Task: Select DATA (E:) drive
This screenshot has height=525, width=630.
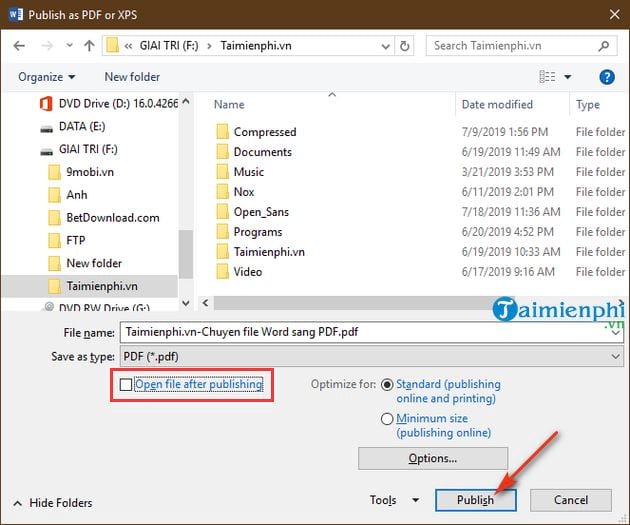Action: point(73,127)
